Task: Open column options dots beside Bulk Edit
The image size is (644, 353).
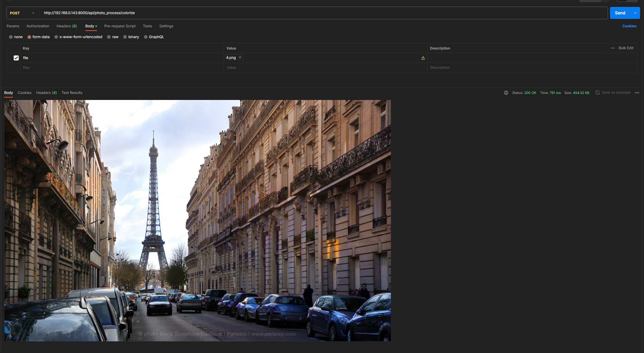Action: pyautogui.click(x=613, y=48)
